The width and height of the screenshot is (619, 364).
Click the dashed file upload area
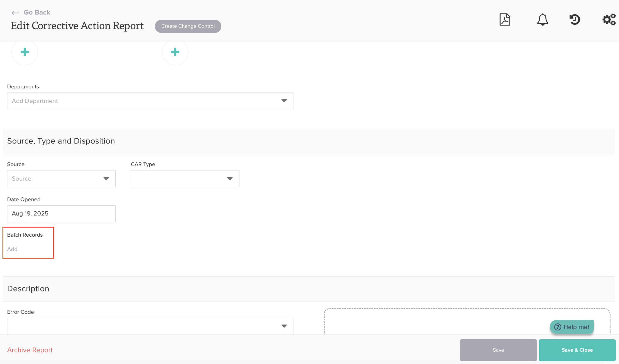point(439,321)
